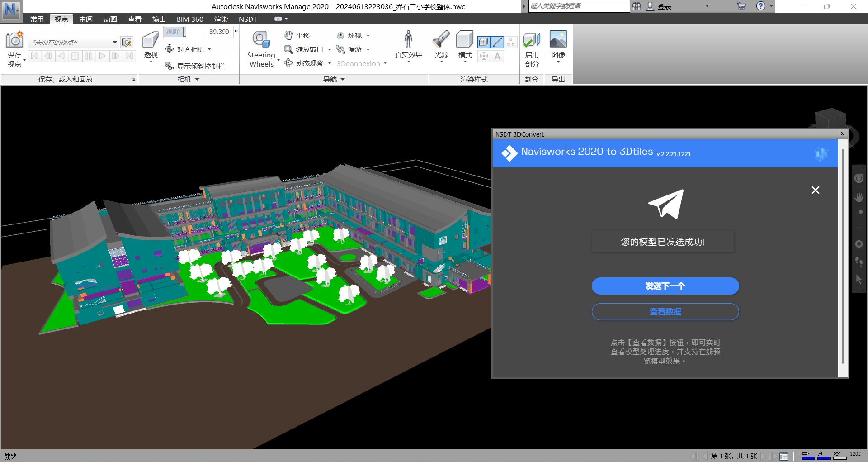Screen dimensions: 868x462
Task: Select the Perspective (透视) camera cube icon
Action: click(x=151, y=40)
